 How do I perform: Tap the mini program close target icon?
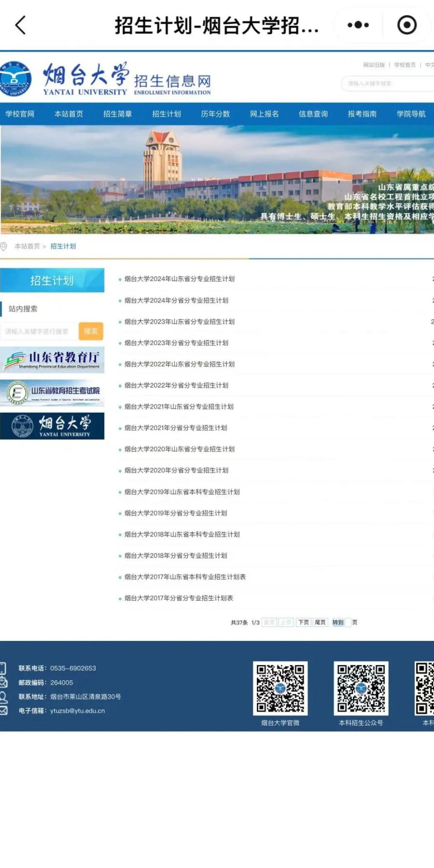[x=407, y=25]
